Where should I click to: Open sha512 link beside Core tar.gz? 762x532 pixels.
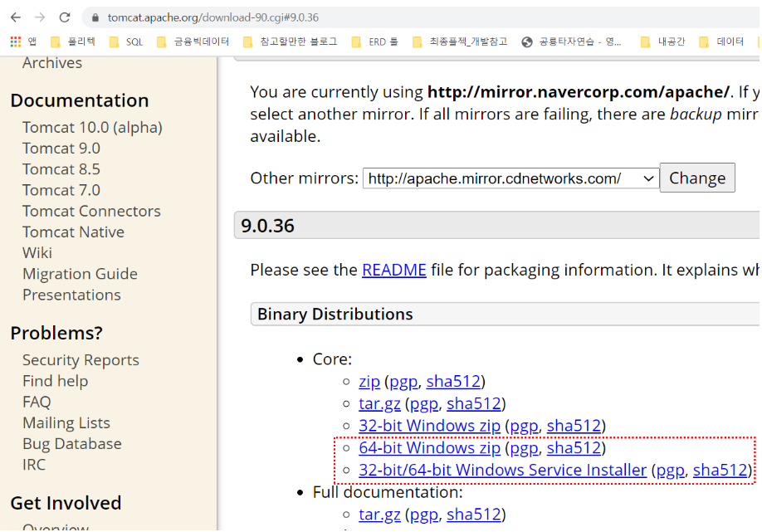pyautogui.click(x=473, y=403)
